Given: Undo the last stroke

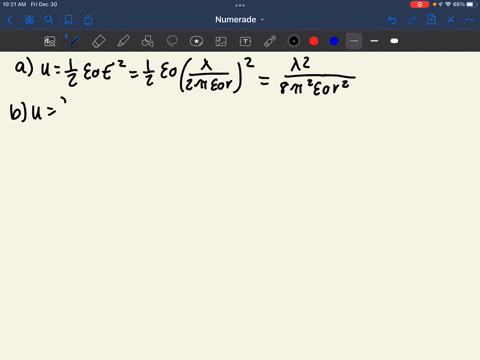Looking at the screenshot, I should tap(392, 20).
